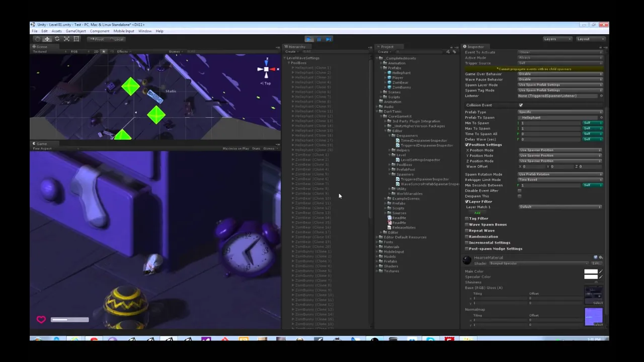This screenshot has width=644, height=362.
Task: Select WaveSyncroPrefabSpawnerInspector script
Action: [430, 184]
